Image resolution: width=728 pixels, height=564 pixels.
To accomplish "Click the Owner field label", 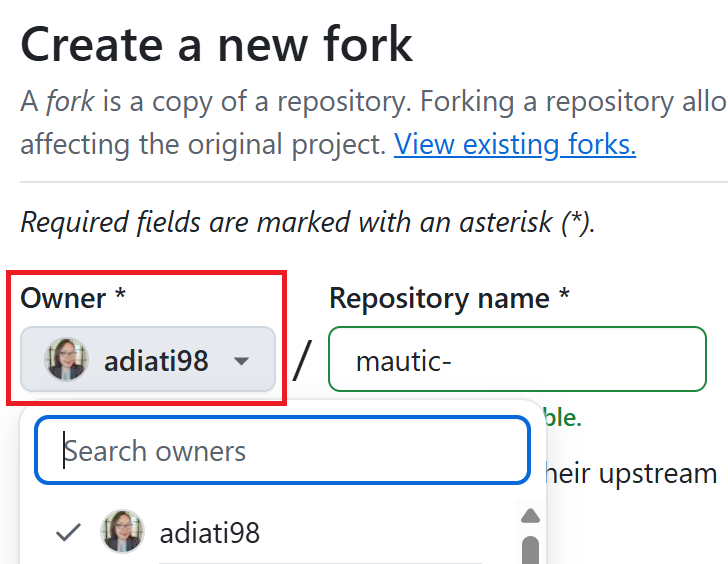I will pyautogui.click(x=73, y=298).
